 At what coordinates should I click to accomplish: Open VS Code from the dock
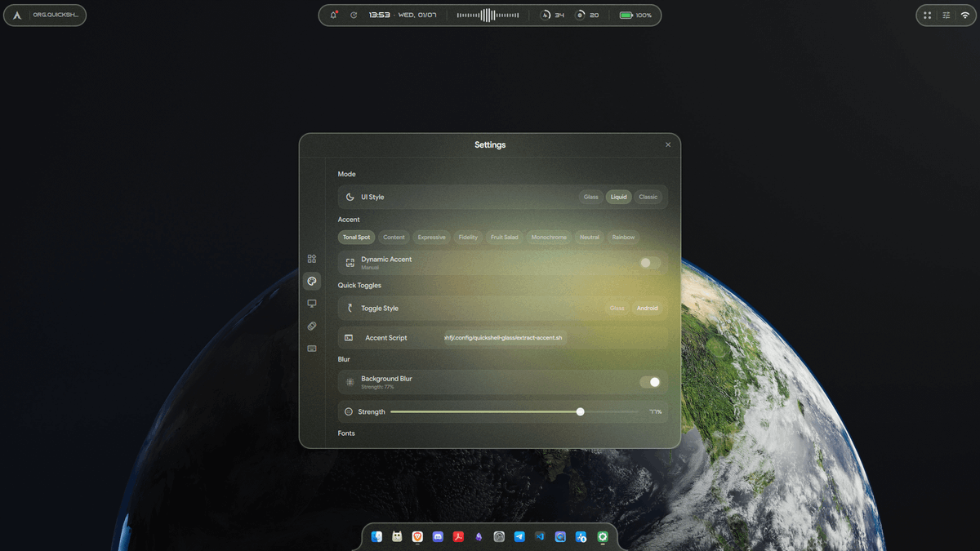pyautogui.click(x=540, y=536)
